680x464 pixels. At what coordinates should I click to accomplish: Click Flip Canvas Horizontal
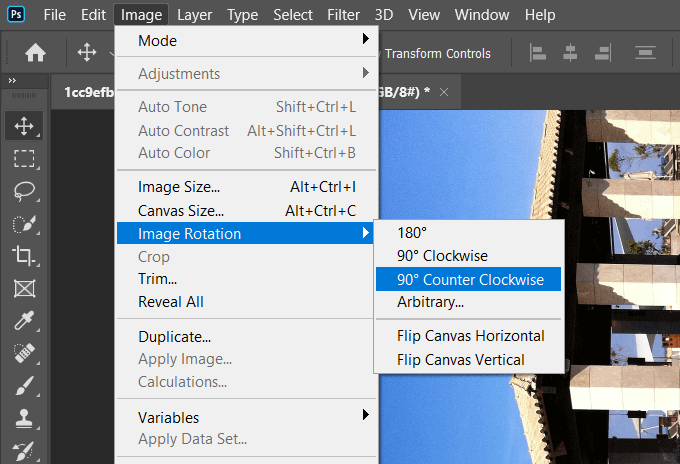(468, 336)
